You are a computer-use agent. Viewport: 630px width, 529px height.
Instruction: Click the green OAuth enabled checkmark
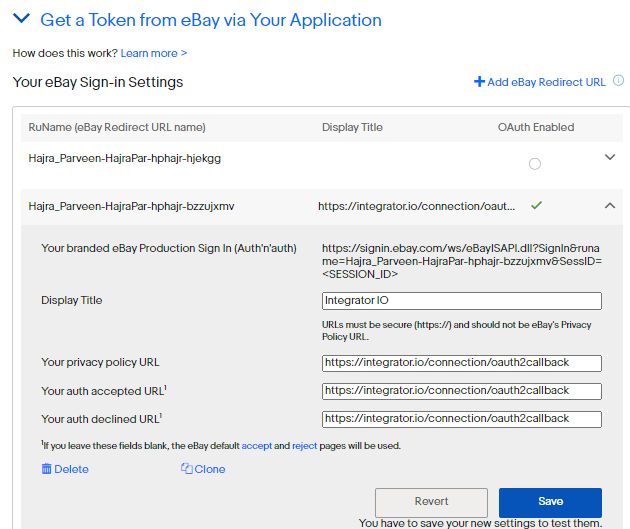[x=536, y=205]
